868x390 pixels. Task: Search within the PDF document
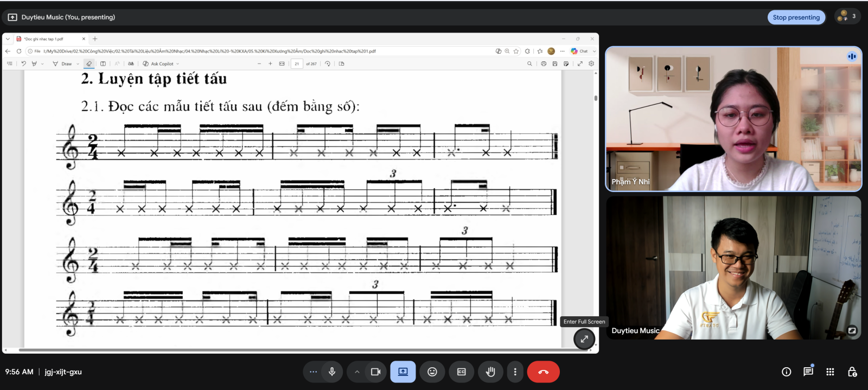[529, 63]
